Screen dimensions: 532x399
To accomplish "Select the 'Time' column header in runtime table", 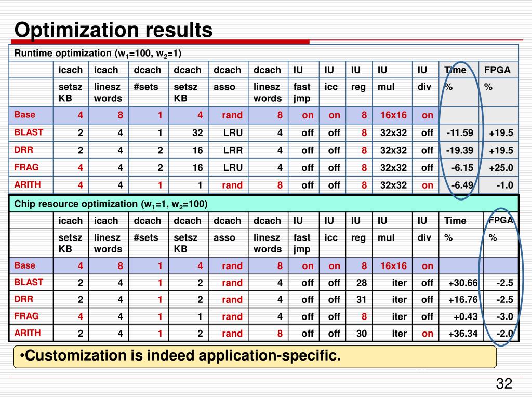I will point(455,70).
